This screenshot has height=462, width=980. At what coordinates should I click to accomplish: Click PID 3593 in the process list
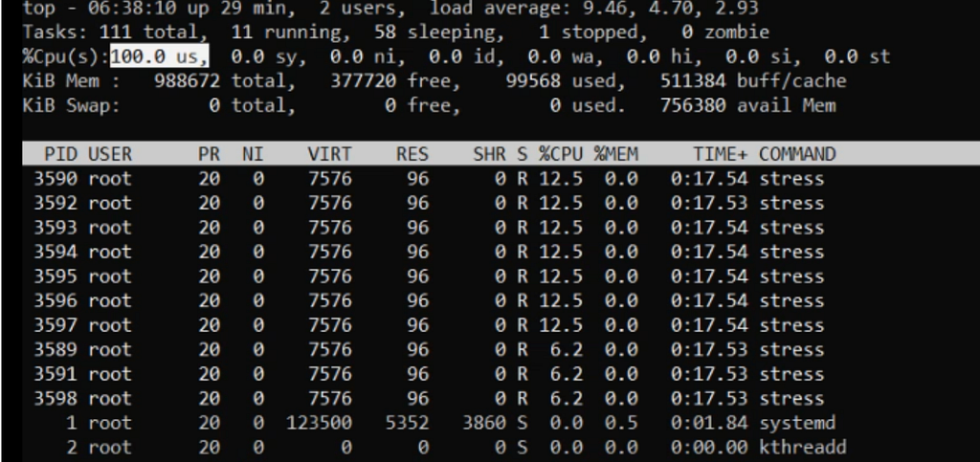coord(56,228)
